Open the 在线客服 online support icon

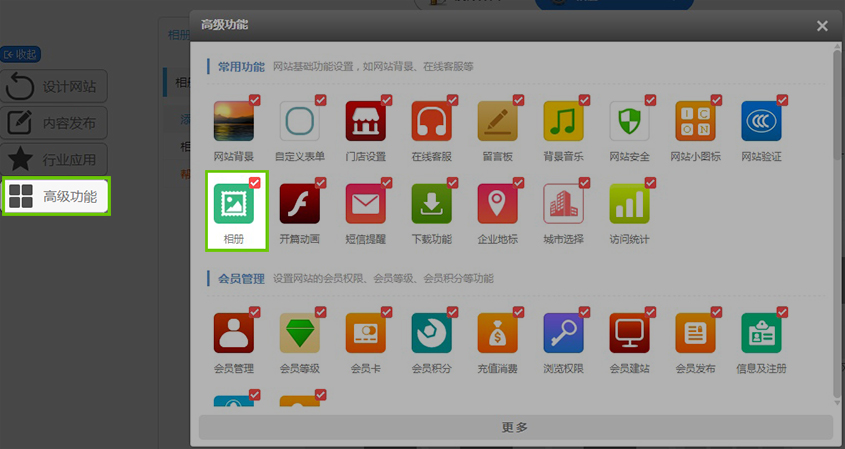pyautogui.click(x=431, y=121)
